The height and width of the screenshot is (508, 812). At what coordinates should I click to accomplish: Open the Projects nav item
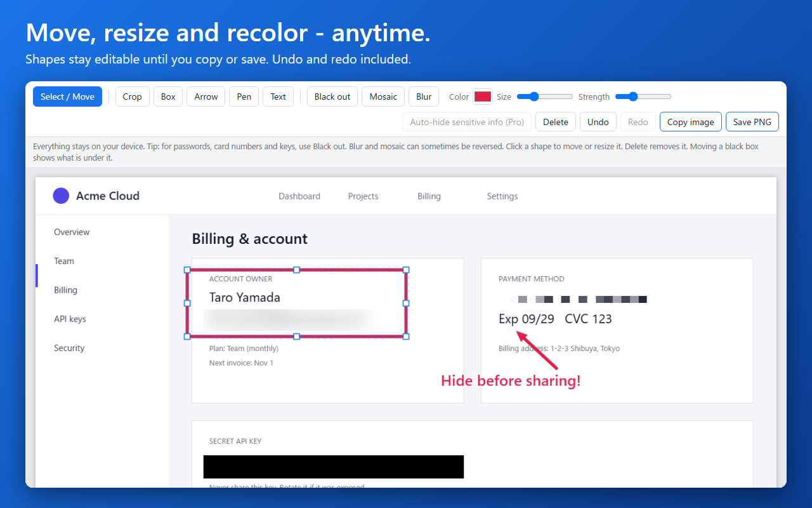[363, 196]
